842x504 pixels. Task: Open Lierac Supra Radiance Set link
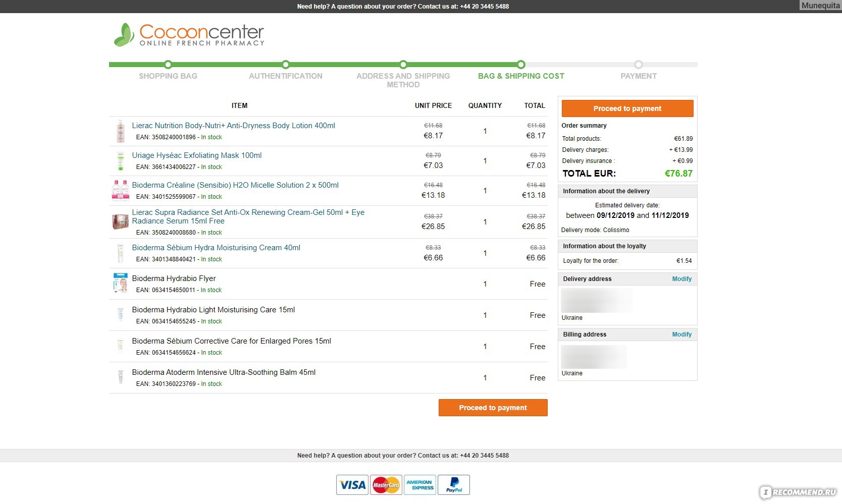[248, 216]
